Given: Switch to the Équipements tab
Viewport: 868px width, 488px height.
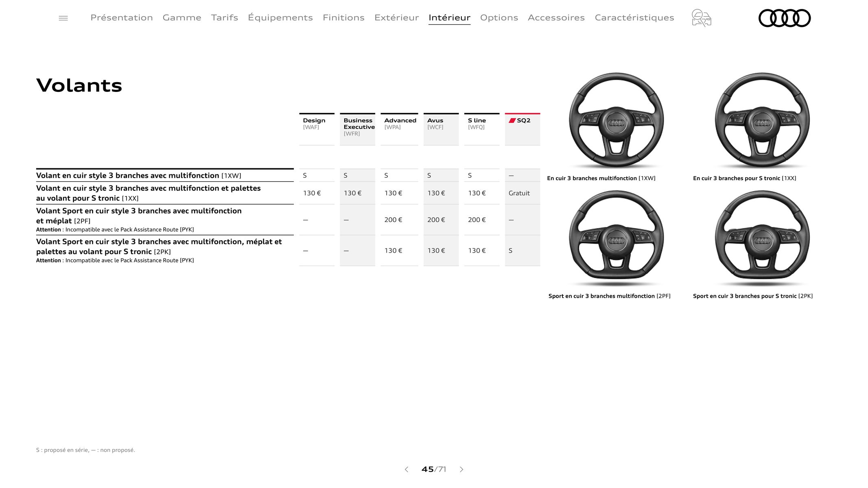Looking at the screenshot, I should [280, 17].
